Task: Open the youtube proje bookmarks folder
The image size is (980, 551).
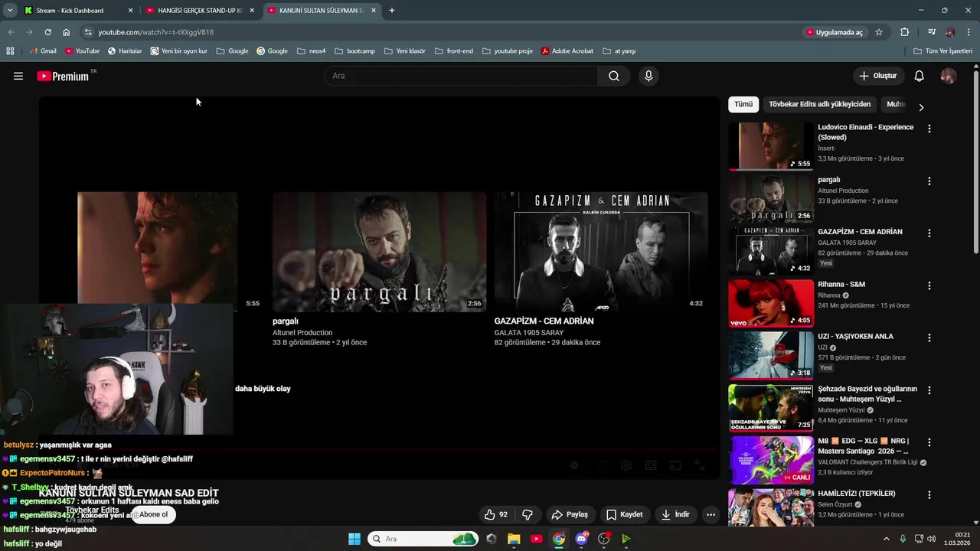Action: tap(507, 51)
